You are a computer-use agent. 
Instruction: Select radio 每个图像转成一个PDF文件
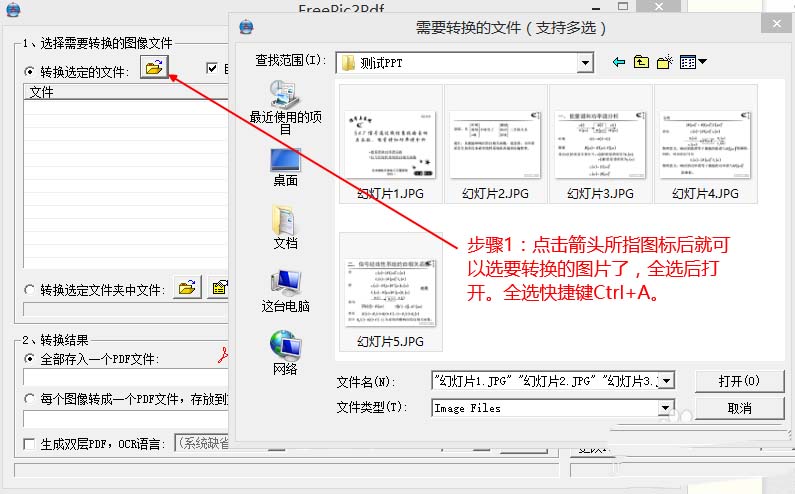point(30,399)
